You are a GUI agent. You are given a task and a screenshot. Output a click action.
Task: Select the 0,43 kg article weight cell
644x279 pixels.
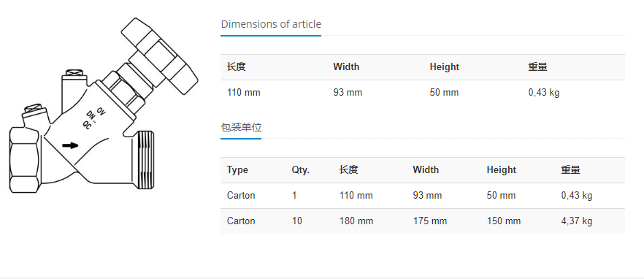(x=544, y=93)
